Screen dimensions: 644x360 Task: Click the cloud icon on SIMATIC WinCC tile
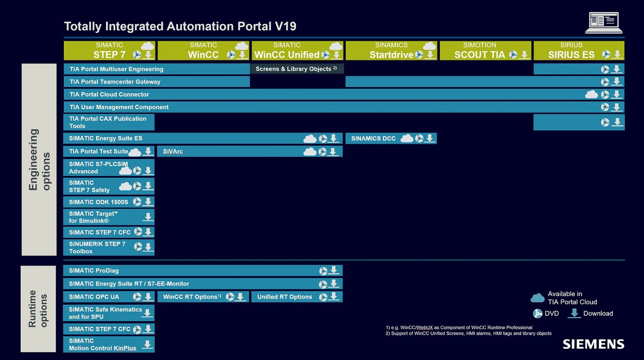242,46
